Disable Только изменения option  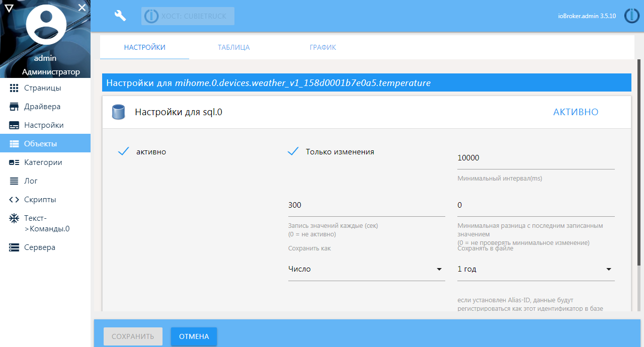293,150
